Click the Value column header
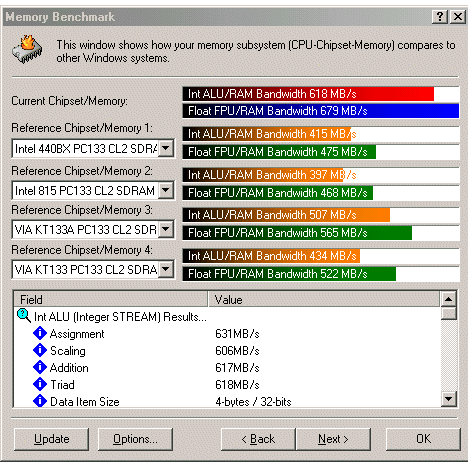Screen dimensions: 468x464 (324, 299)
